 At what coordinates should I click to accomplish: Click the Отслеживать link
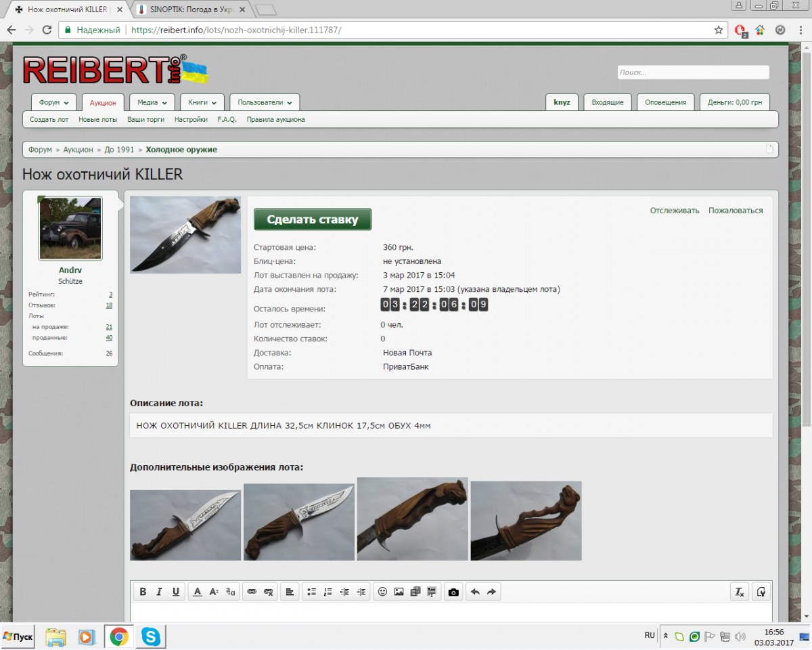coord(674,211)
